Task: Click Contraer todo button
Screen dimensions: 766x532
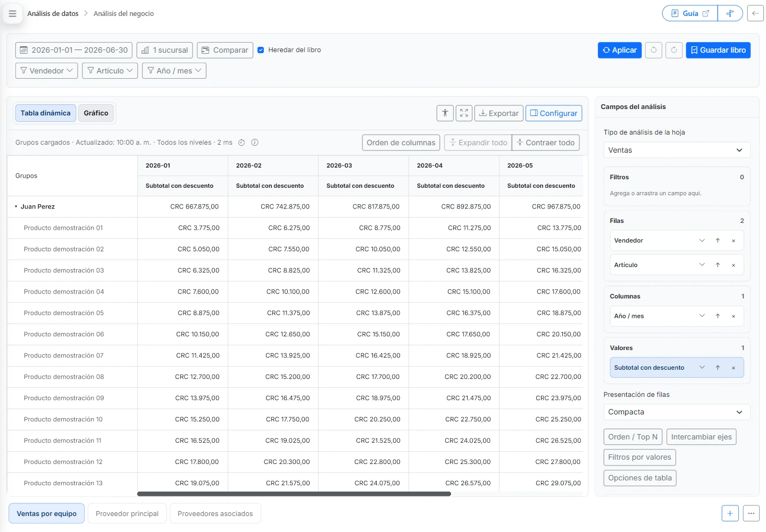Action: pyautogui.click(x=546, y=143)
